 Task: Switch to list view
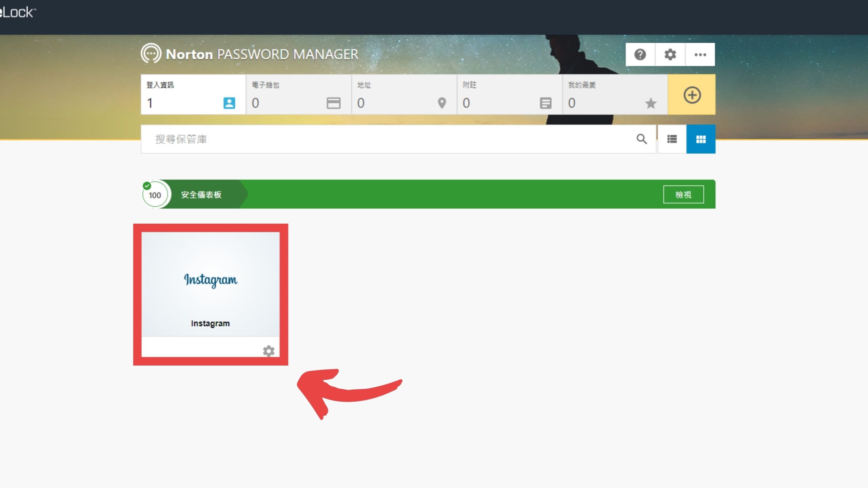(672, 139)
